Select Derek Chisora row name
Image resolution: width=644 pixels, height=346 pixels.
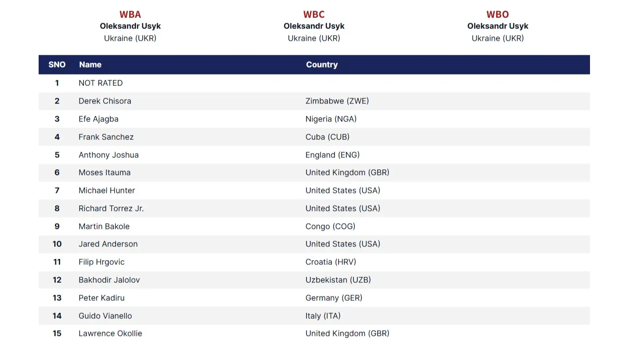(105, 101)
